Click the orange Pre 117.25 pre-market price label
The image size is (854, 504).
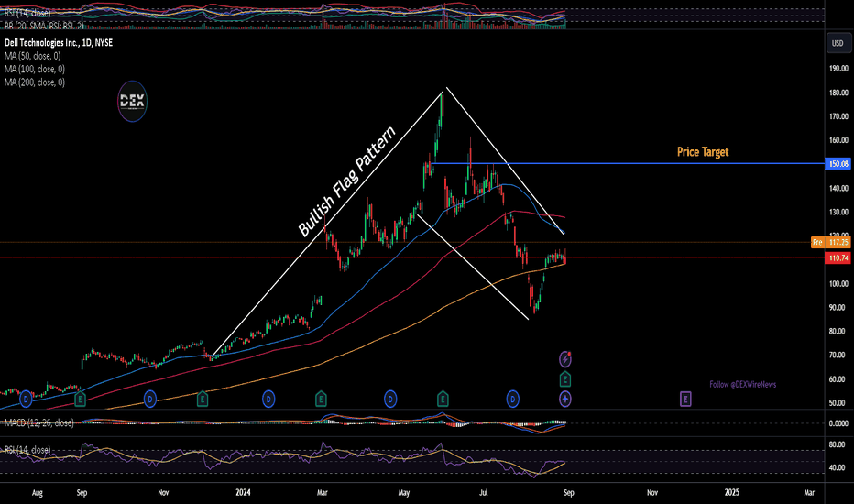(830, 242)
